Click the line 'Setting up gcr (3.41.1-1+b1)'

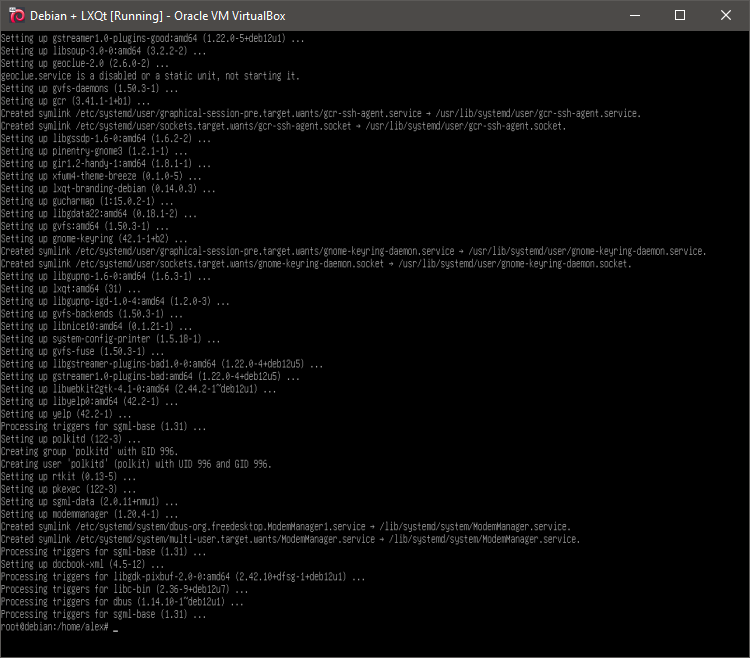pyautogui.click(x=76, y=101)
